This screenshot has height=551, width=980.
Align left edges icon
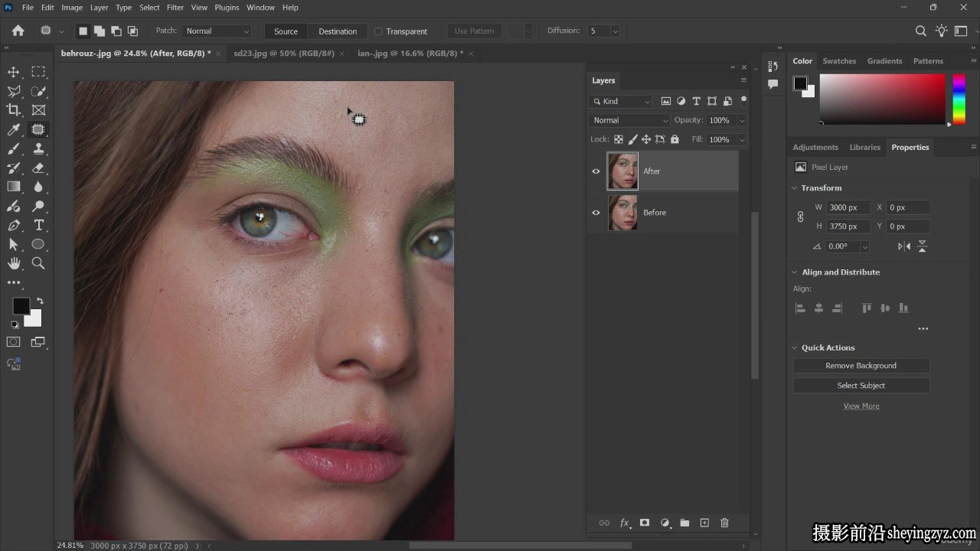click(801, 308)
